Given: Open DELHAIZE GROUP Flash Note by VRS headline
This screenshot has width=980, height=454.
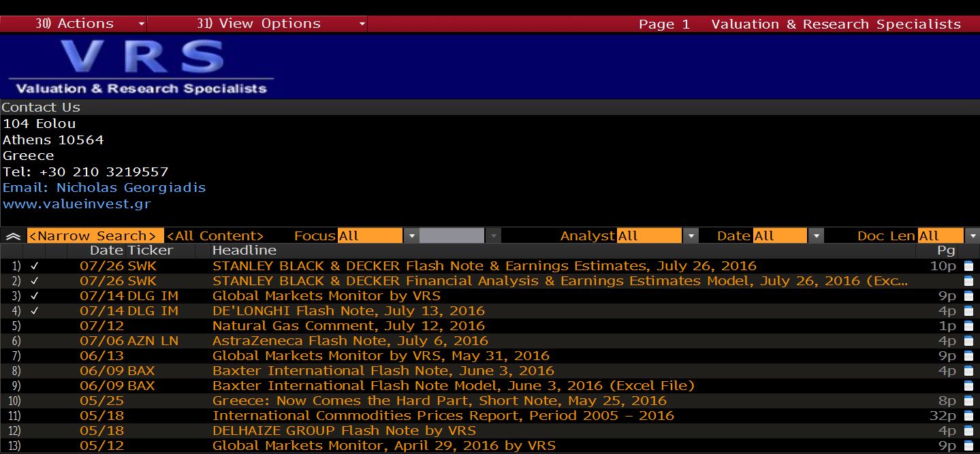Looking at the screenshot, I should [344, 431].
